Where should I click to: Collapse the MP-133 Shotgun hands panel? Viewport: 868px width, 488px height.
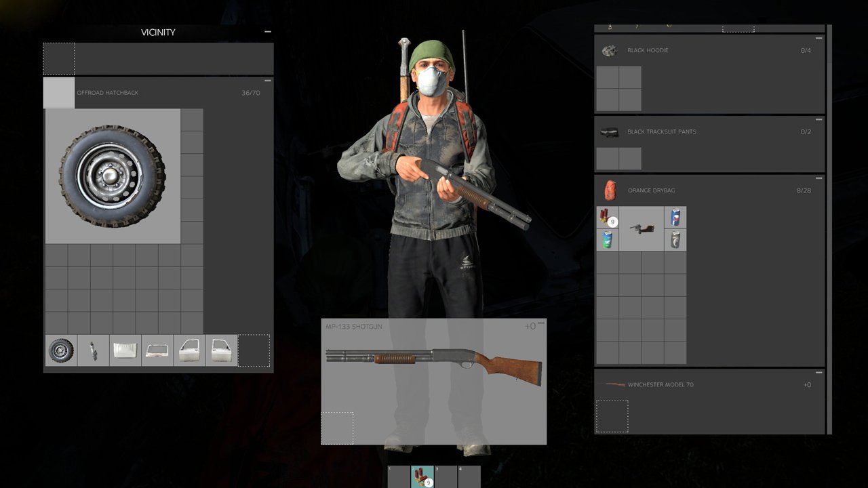[x=541, y=322]
